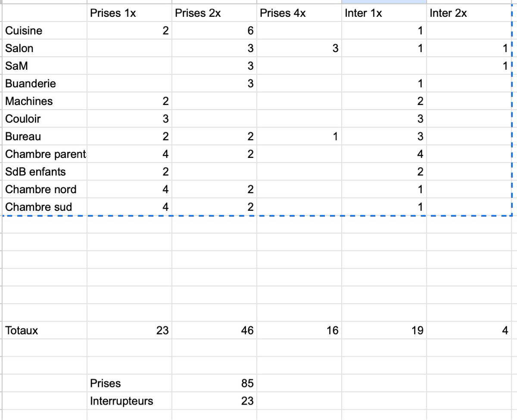Click the Totaux Inter 2x cell showing 4
This screenshot has height=420, width=517.
470,330
